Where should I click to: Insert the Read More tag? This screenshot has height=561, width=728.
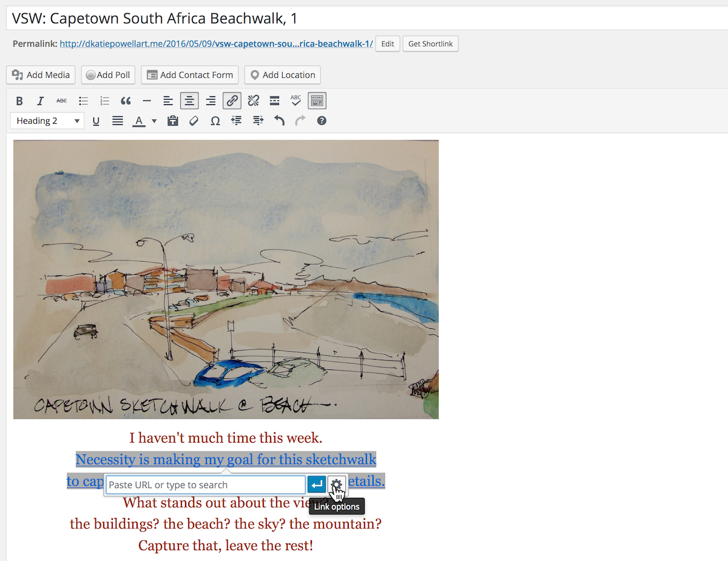(x=274, y=101)
